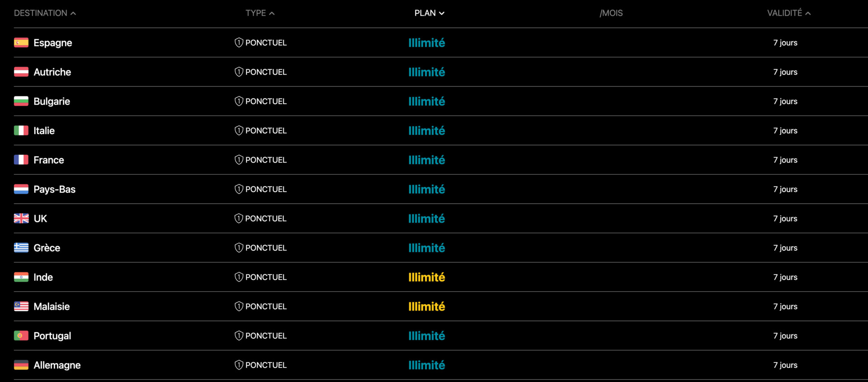Click the yellow Illimité plan for Malaisie

pos(426,306)
